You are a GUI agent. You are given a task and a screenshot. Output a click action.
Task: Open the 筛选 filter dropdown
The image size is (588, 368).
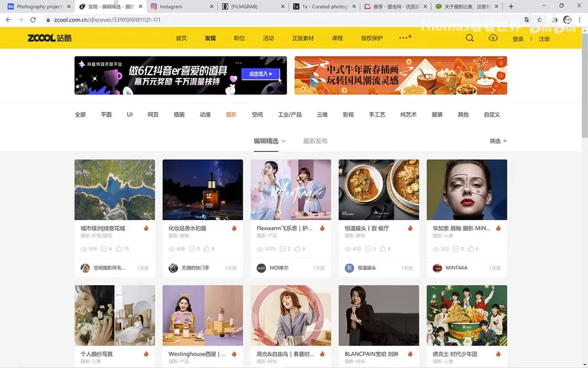tap(498, 141)
